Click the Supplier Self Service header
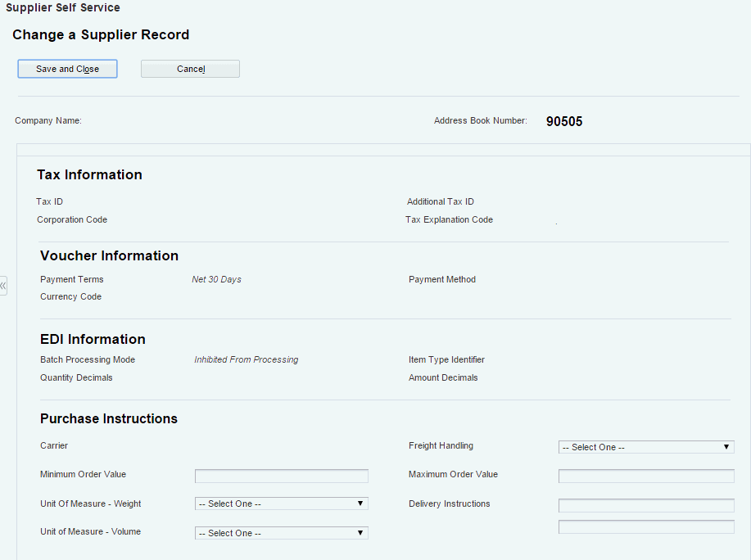Image resolution: width=751 pixels, height=560 pixels. pyautogui.click(x=63, y=7)
